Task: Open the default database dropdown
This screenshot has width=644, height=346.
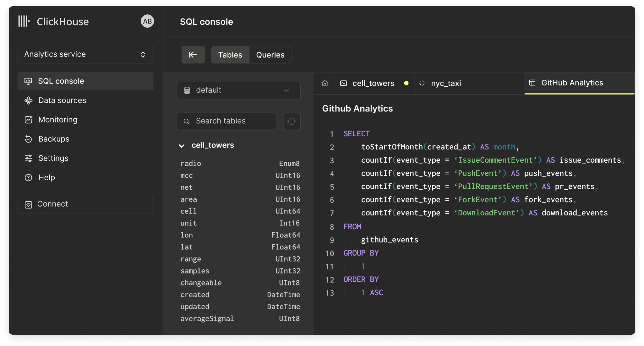Action: 238,90
